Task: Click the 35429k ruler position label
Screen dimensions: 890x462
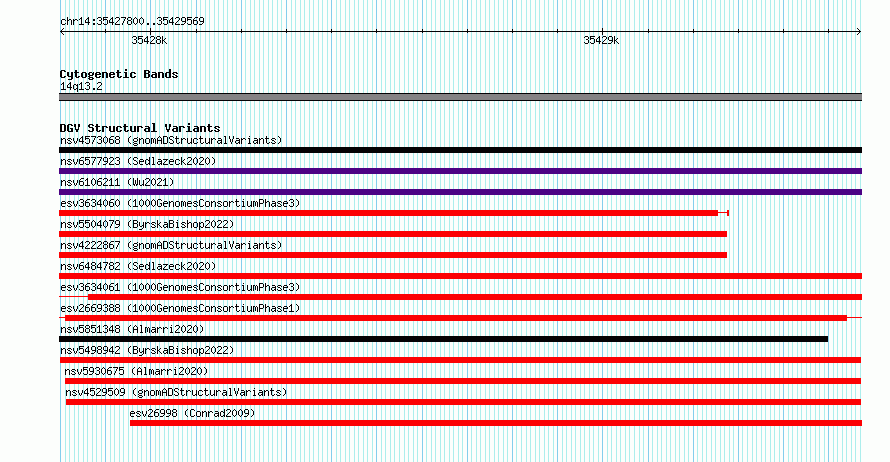Action: [601, 41]
